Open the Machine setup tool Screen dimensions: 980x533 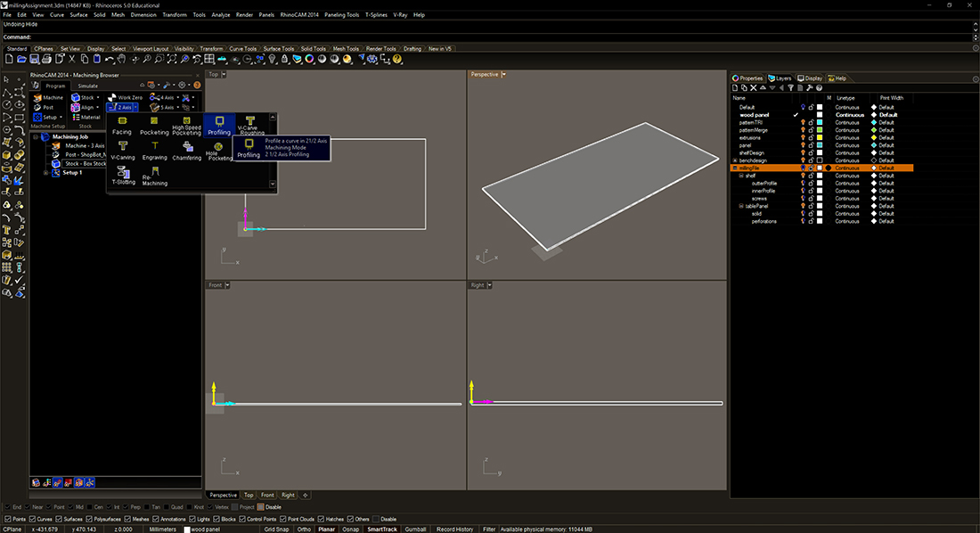pyautogui.click(x=48, y=97)
